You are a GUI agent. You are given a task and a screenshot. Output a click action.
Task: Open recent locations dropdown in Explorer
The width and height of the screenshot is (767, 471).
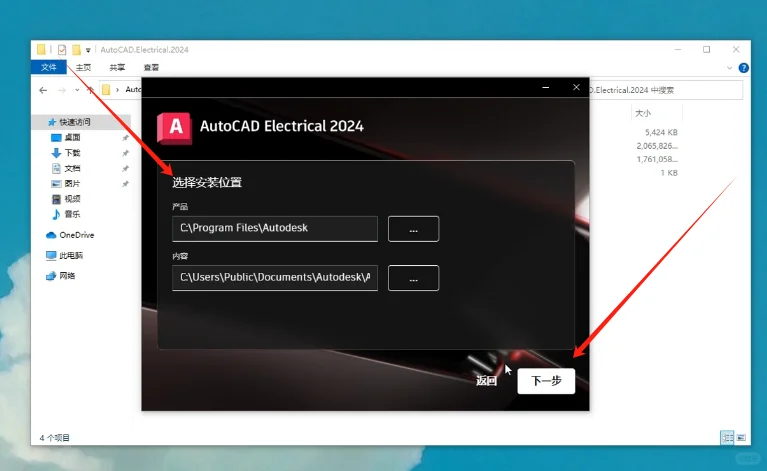pyautogui.click(x=77, y=90)
